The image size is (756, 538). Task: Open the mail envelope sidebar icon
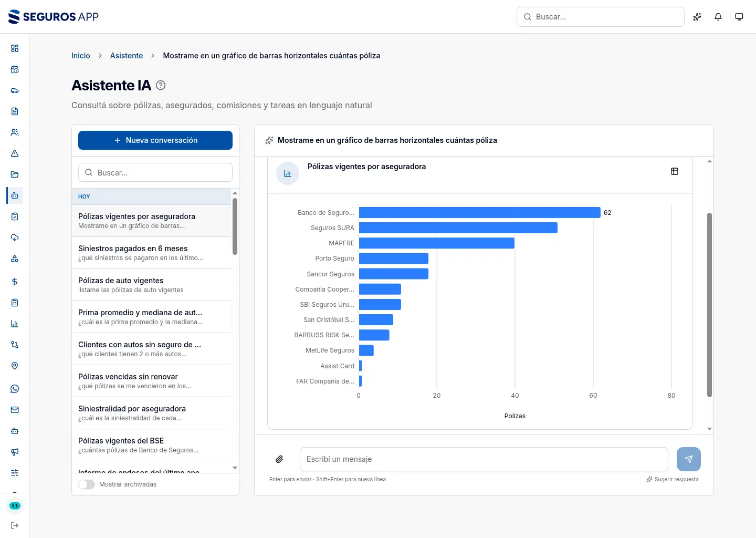[x=15, y=410]
